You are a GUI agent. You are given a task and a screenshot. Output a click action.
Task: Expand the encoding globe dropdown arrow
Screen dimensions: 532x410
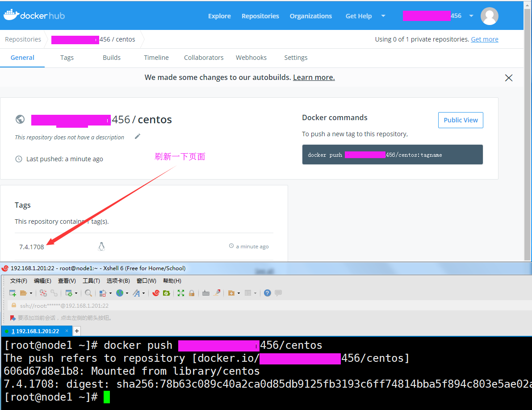tap(127, 293)
